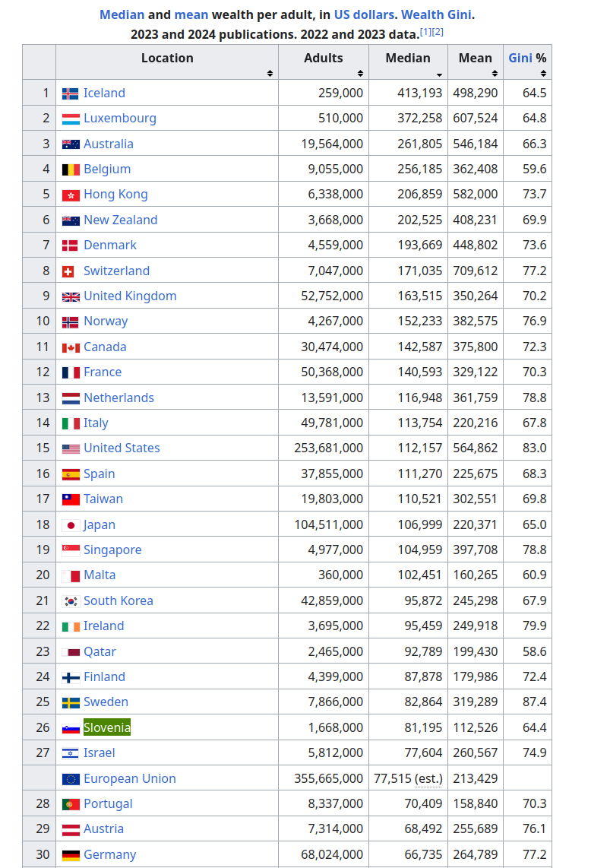Open the Iceland country link
Screen dimensions: 610x868
pos(104,93)
